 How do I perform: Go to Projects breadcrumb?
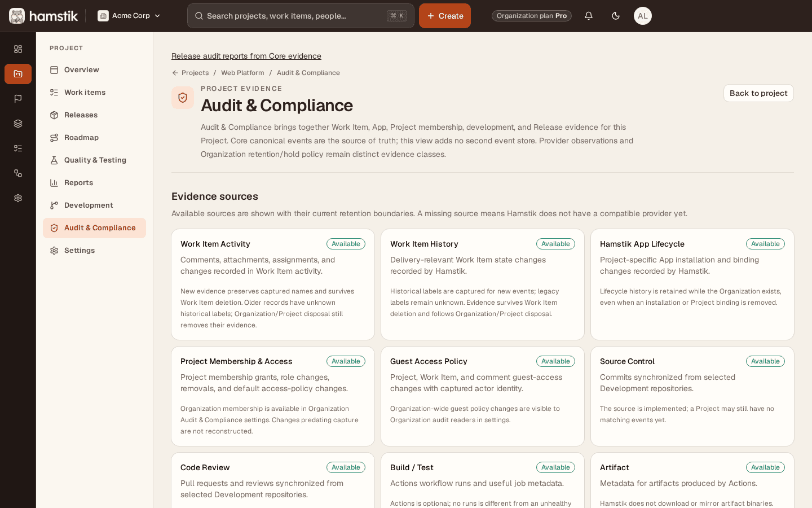(195, 73)
